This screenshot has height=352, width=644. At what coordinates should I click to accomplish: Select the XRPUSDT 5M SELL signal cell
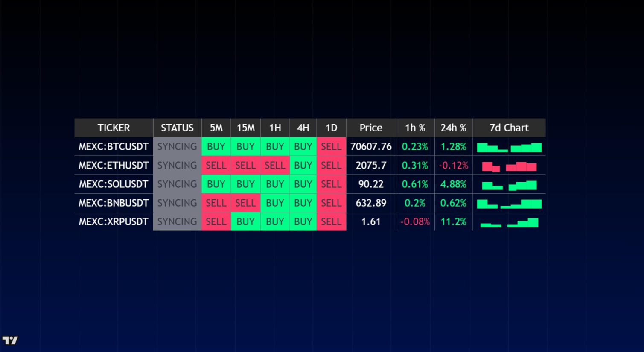pyautogui.click(x=216, y=221)
